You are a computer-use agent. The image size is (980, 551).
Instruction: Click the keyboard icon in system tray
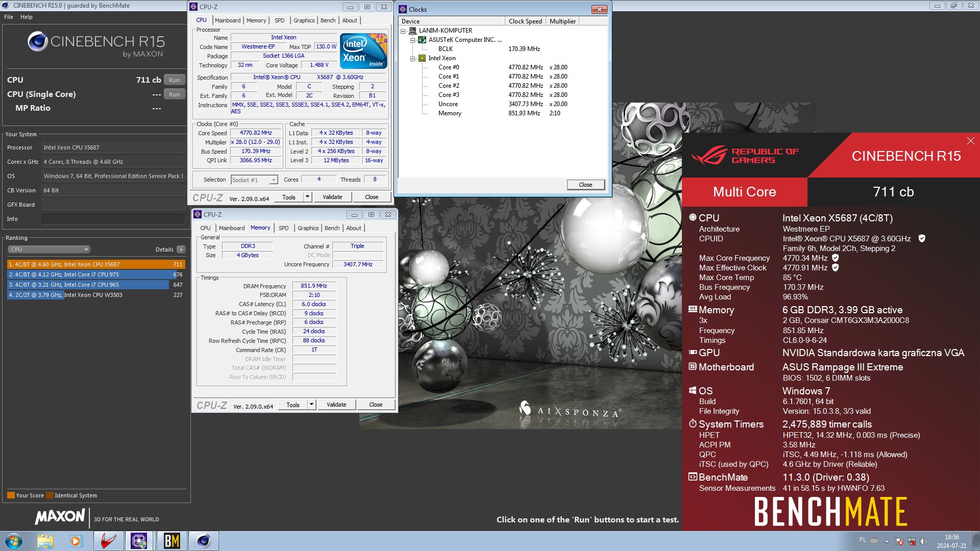click(x=874, y=541)
